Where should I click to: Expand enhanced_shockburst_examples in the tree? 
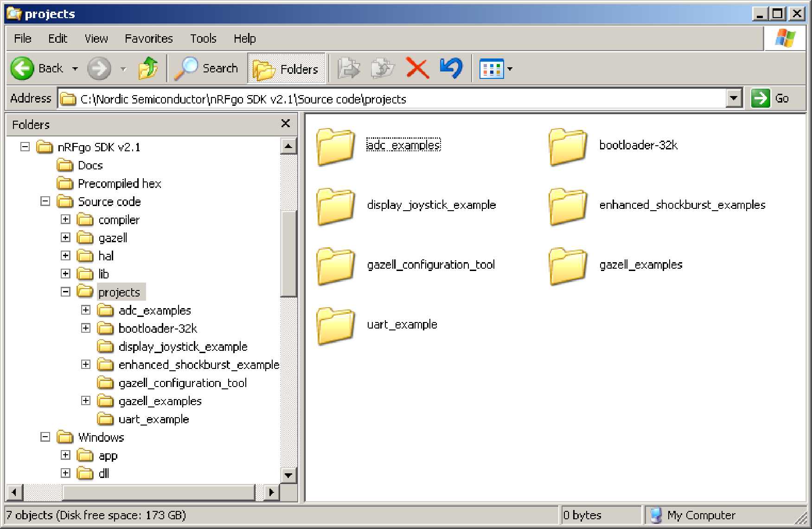[86, 364]
